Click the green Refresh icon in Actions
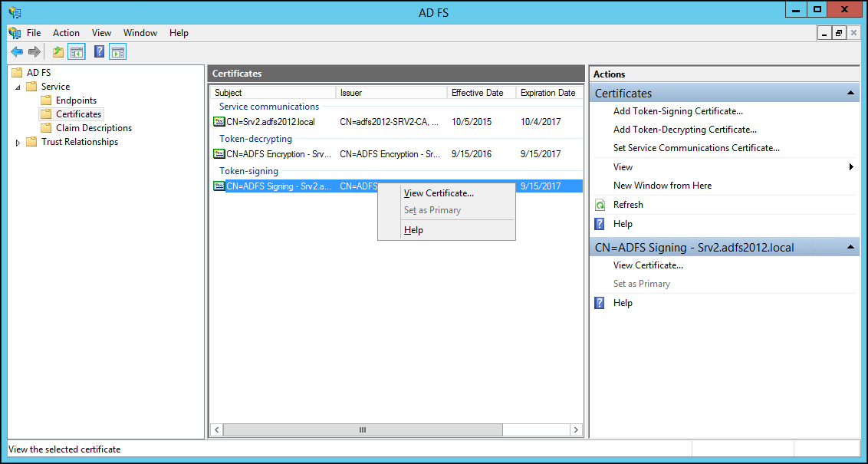Screen dimensions: 868x464 600,205
